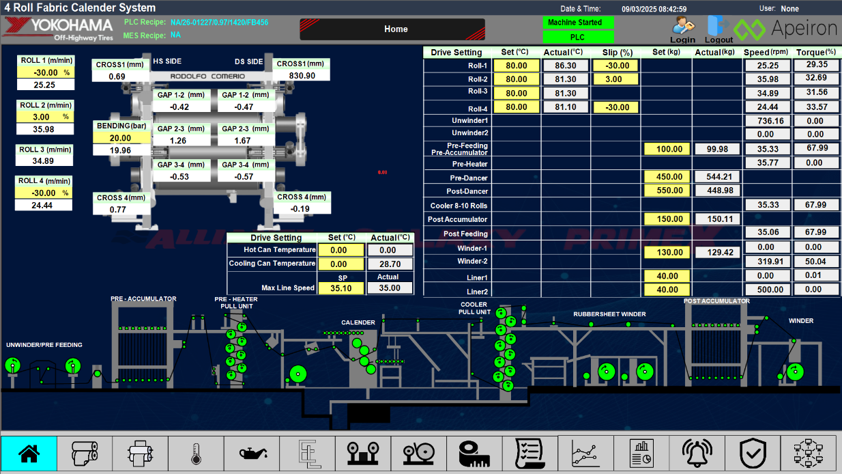
Task: Edit the ROLL 4 slip setpoint on left panel
Action: pyautogui.click(x=44, y=193)
